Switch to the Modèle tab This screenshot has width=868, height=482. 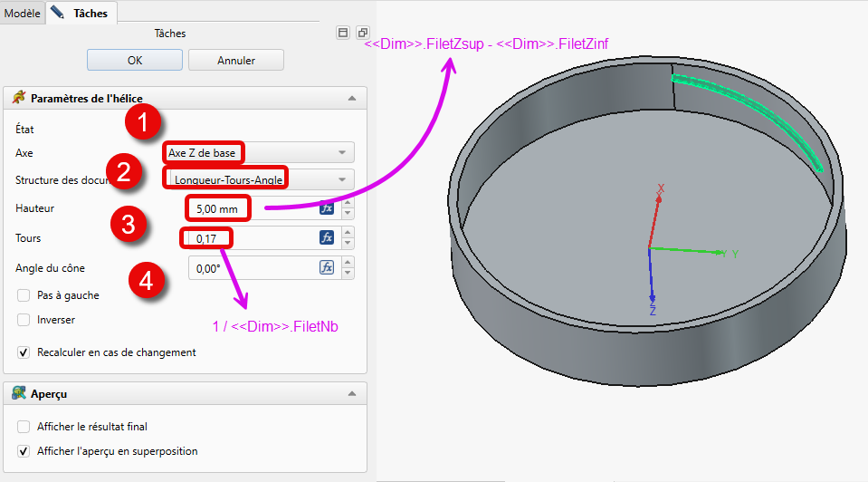coord(22,13)
